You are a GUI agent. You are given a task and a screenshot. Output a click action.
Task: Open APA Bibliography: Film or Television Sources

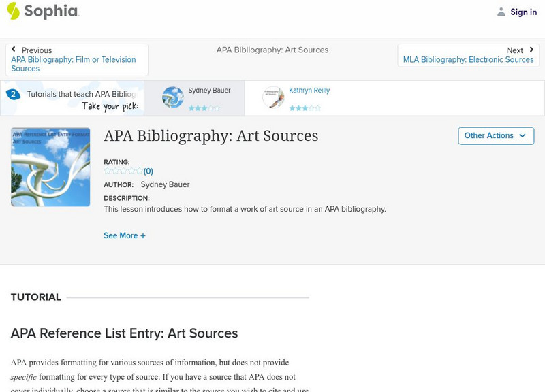tap(73, 64)
